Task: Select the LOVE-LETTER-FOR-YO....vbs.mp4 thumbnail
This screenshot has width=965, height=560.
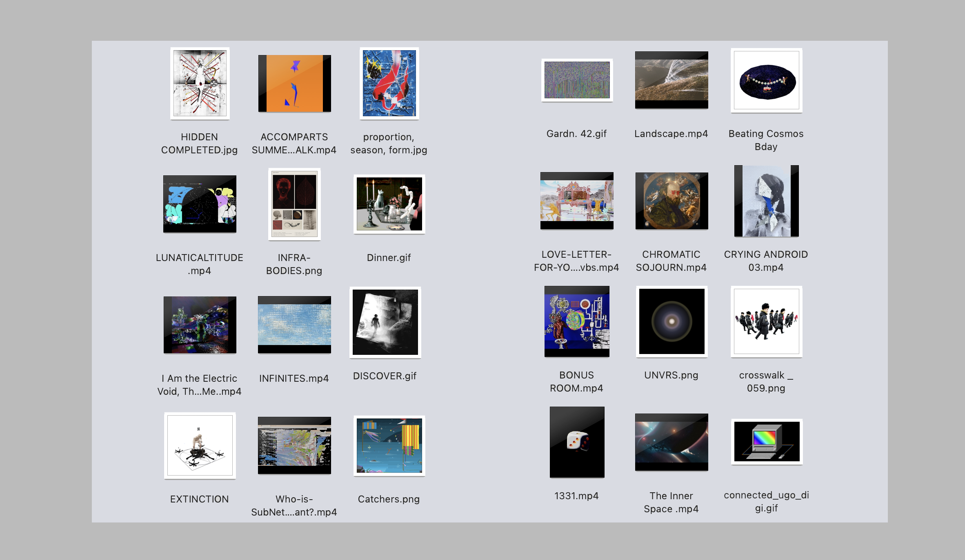Action: coord(577,201)
